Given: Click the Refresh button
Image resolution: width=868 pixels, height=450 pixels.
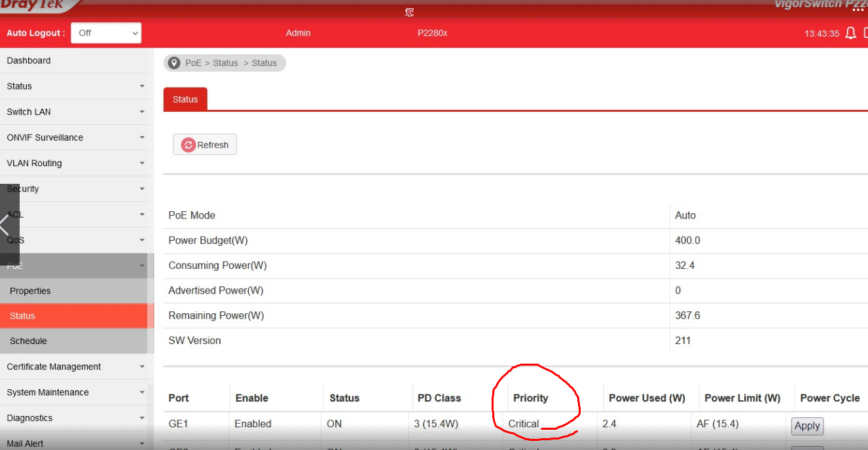Looking at the screenshot, I should coord(205,145).
